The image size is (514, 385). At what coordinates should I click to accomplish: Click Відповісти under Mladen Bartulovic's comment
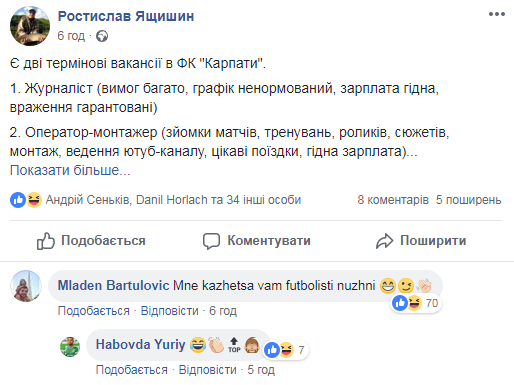[170, 311]
